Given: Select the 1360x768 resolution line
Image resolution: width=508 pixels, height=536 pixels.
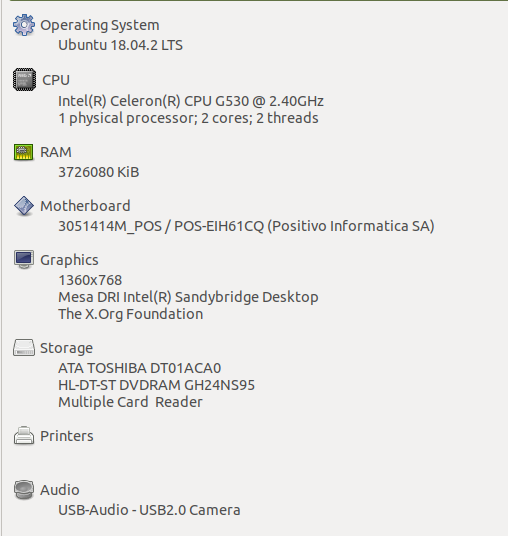Looking at the screenshot, I should (90, 280).
